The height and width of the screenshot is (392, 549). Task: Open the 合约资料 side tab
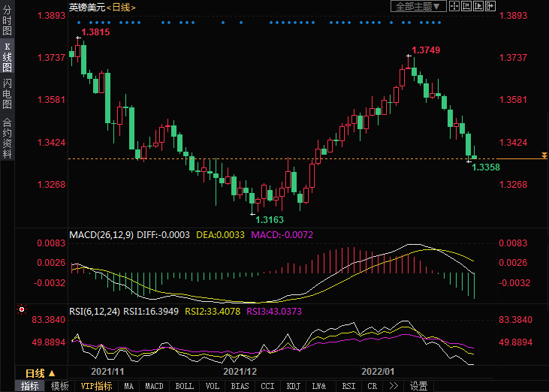tap(7, 138)
